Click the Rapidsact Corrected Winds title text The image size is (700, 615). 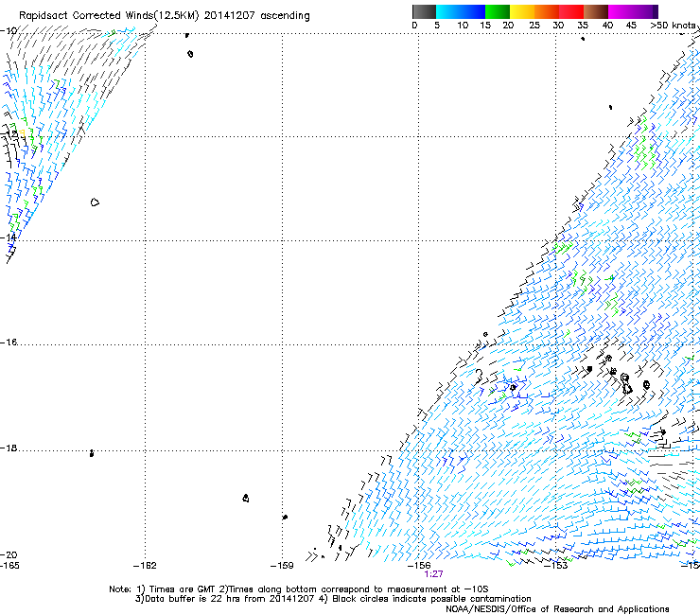pos(165,15)
